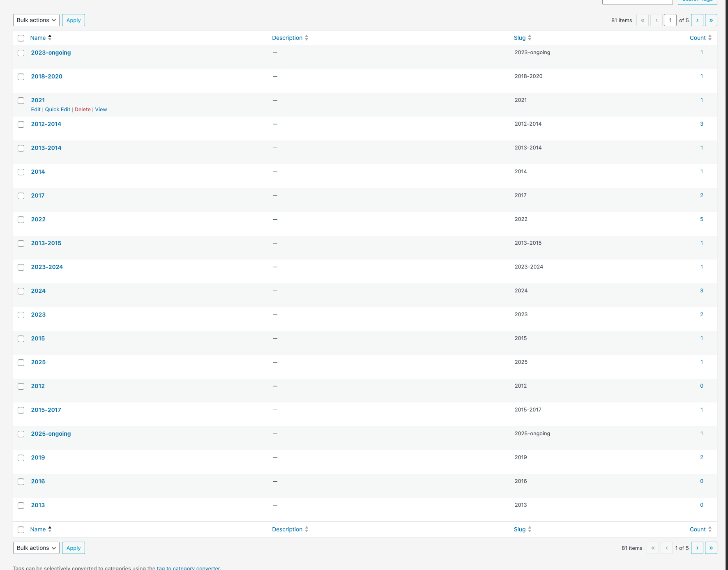Viewport: 728px width, 570px height.
Task: Toggle the select-all checkbox in the table header
Action: tap(21, 38)
